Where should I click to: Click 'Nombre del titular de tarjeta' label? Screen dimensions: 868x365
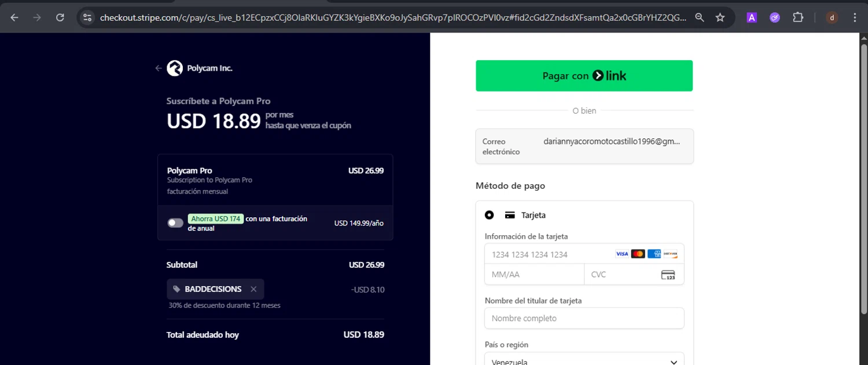coord(533,301)
